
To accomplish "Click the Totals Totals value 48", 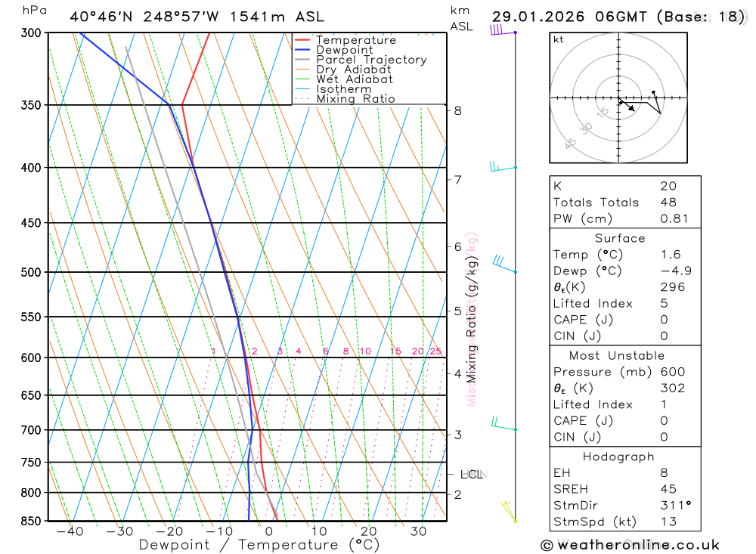I will (x=668, y=203).
